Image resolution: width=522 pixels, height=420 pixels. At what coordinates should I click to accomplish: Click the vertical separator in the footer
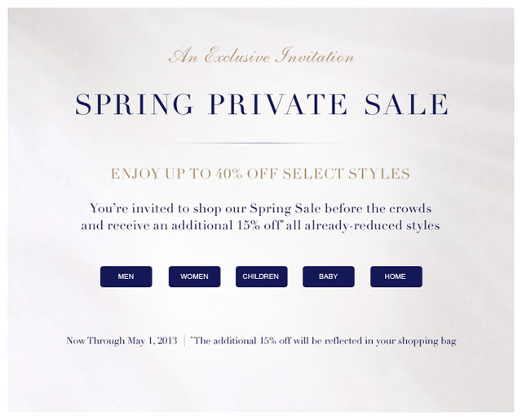click(x=184, y=341)
